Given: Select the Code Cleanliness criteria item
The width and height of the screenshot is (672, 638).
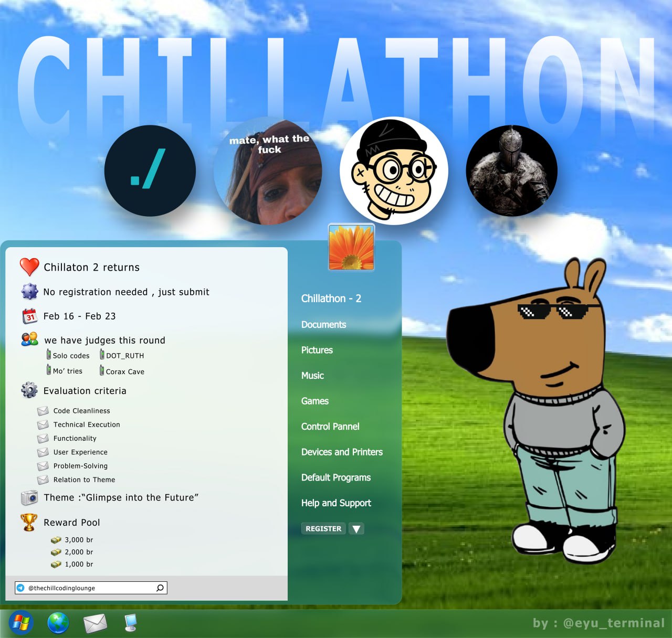Looking at the screenshot, I should coord(81,411).
